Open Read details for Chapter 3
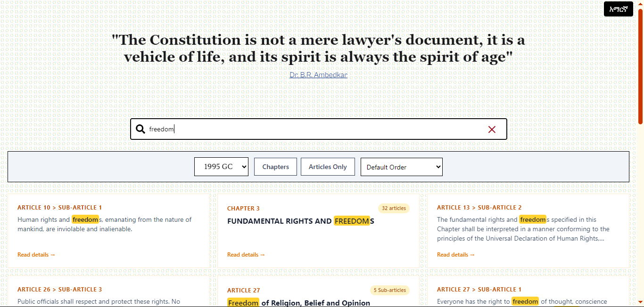The image size is (644, 307). [x=246, y=255]
